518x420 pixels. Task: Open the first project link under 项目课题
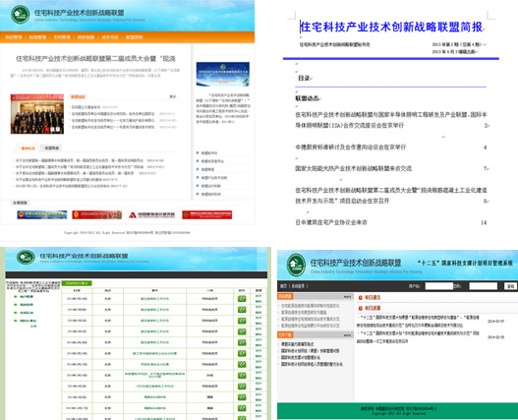point(310,306)
